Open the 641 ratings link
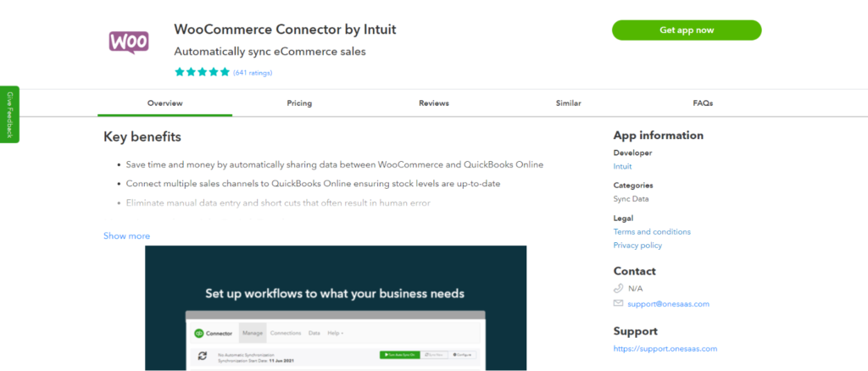This screenshot has height=371, width=868. click(253, 73)
